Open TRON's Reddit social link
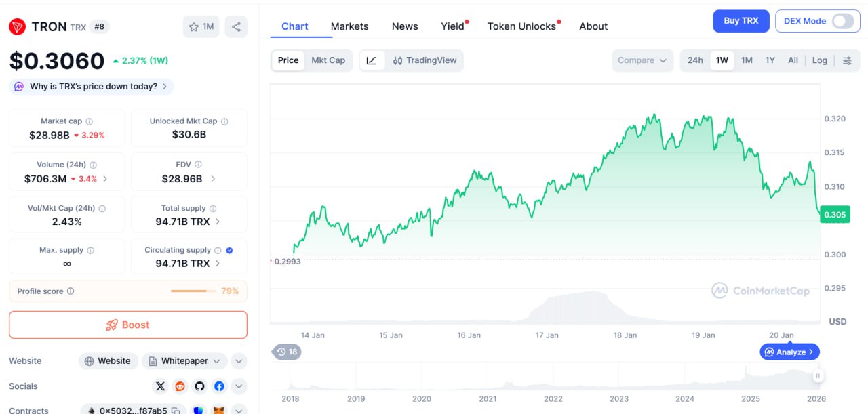The image size is (868, 414). 180,386
